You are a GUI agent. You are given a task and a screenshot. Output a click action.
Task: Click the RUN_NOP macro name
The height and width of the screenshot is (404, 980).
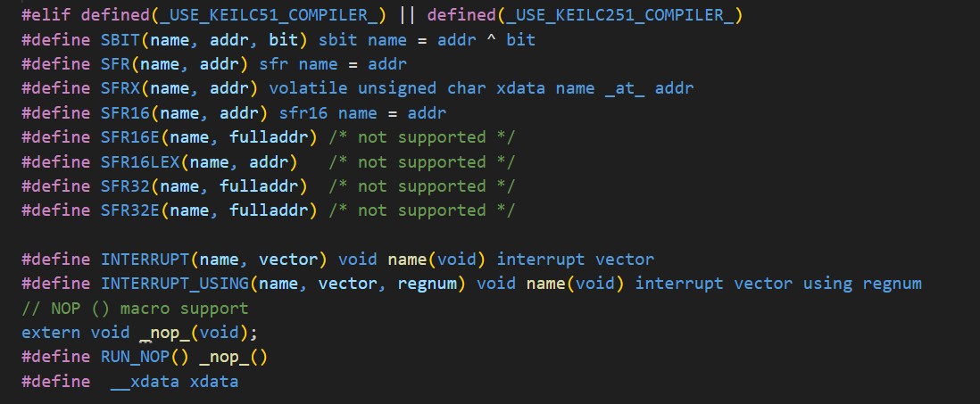click(135, 357)
